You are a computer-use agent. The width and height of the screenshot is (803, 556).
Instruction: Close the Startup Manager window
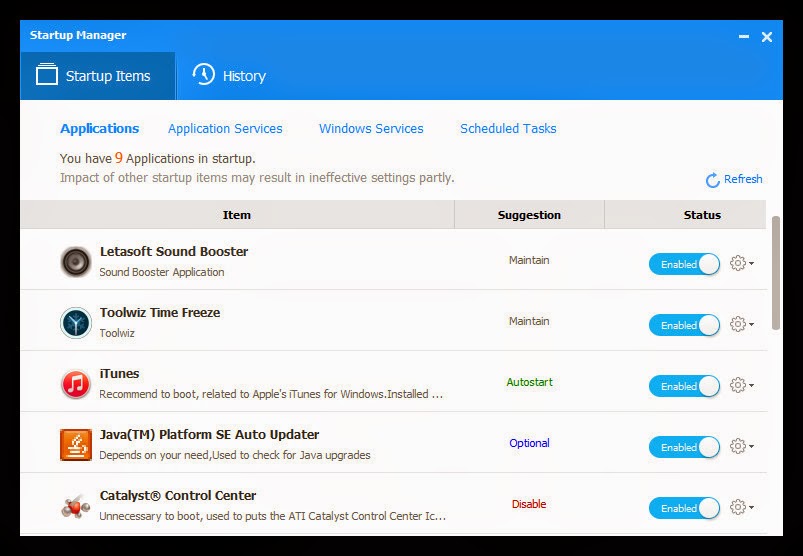(x=767, y=37)
